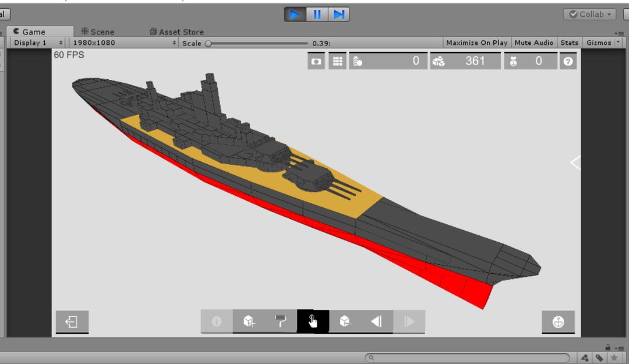This screenshot has width=629, height=364.
Task: Click the undo left arrow button
Action: tap(377, 321)
